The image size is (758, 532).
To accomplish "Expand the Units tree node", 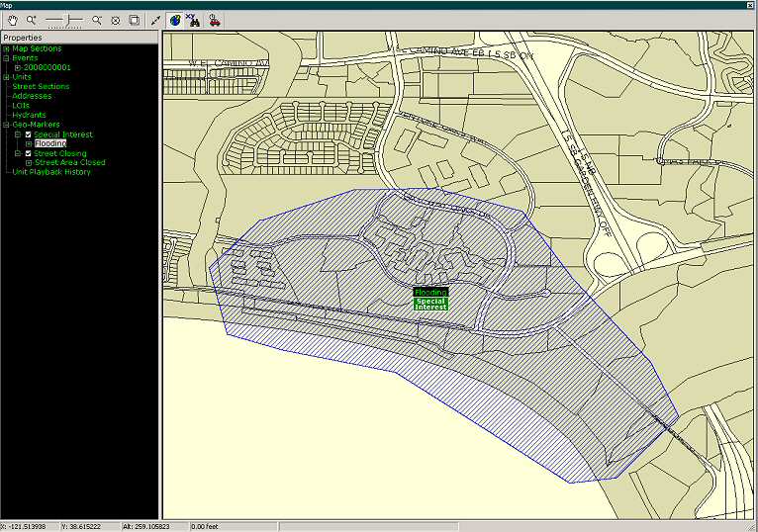I will click(x=6, y=77).
